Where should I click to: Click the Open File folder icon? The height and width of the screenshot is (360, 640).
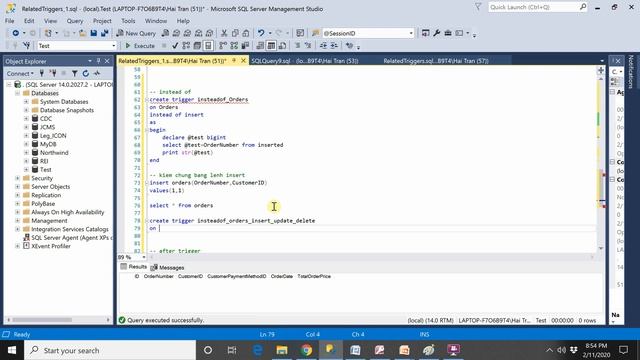pyautogui.click(x=82, y=33)
